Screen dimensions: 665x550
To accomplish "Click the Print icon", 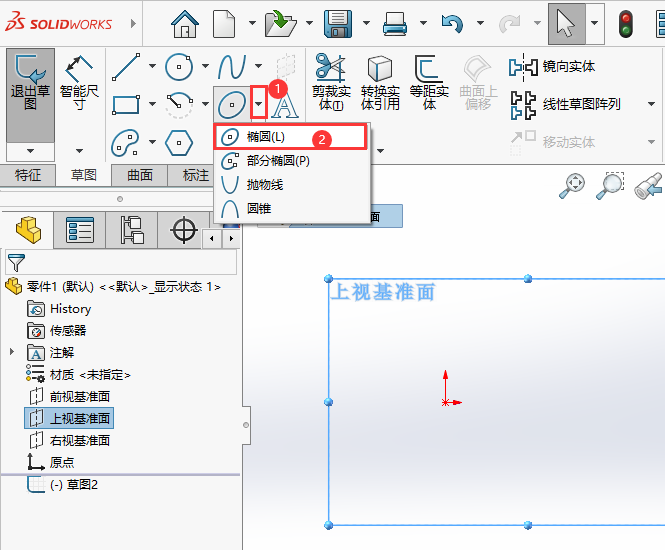I will point(395,24).
